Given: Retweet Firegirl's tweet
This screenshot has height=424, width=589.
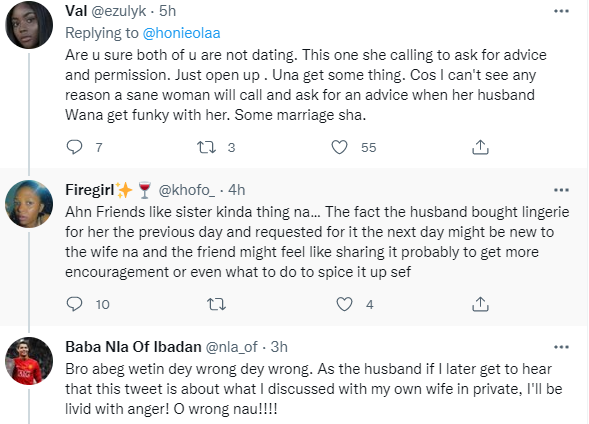Looking at the screenshot, I should coord(217,304).
